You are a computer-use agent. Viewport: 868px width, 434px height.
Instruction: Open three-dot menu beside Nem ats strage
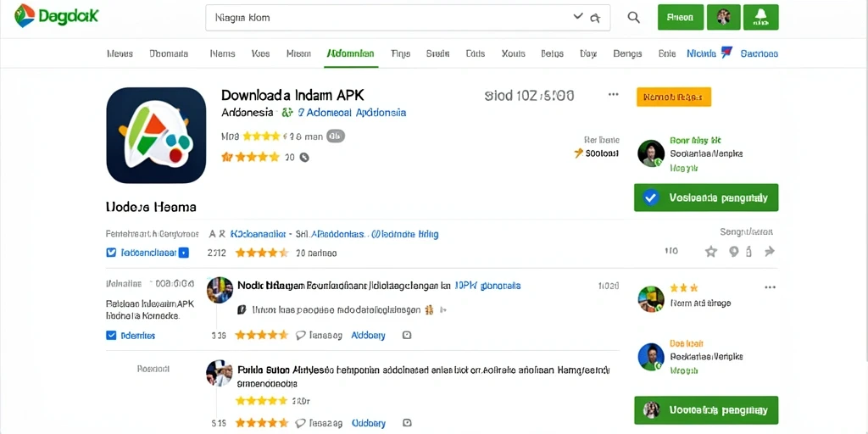click(770, 287)
